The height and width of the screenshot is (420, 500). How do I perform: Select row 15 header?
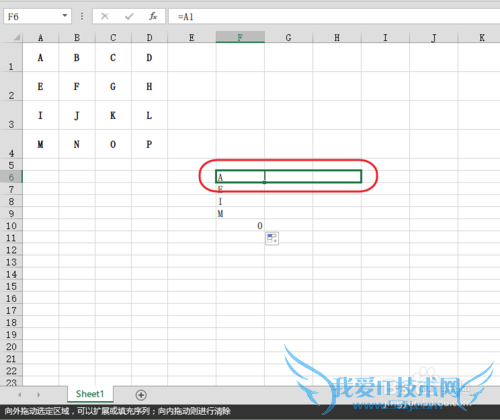pyautogui.click(x=11, y=286)
